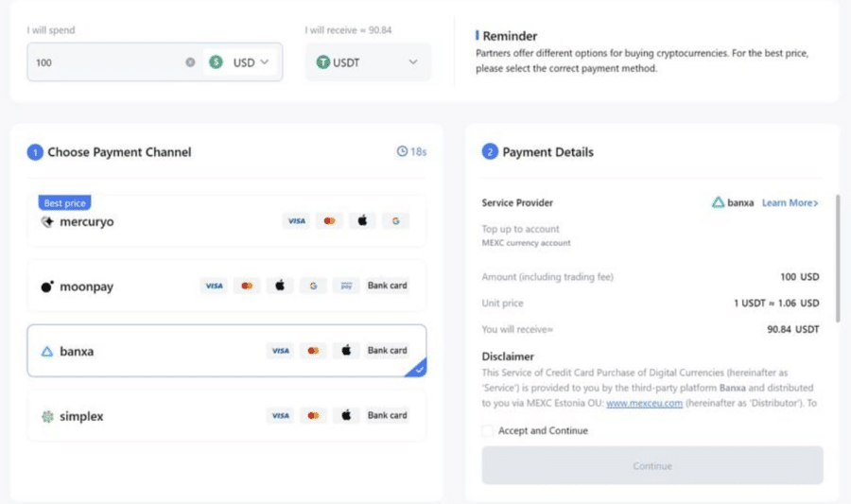Viewport: 851px width, 504px height.
Task: Click the Samsung Pay icon in the moonpay row
Action: coord(346,286)
